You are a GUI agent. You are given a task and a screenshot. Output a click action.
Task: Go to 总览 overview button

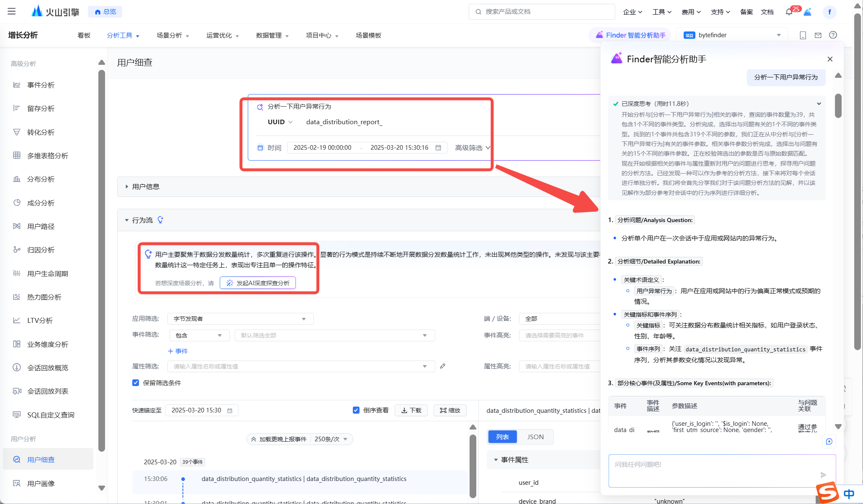[105, 12]
